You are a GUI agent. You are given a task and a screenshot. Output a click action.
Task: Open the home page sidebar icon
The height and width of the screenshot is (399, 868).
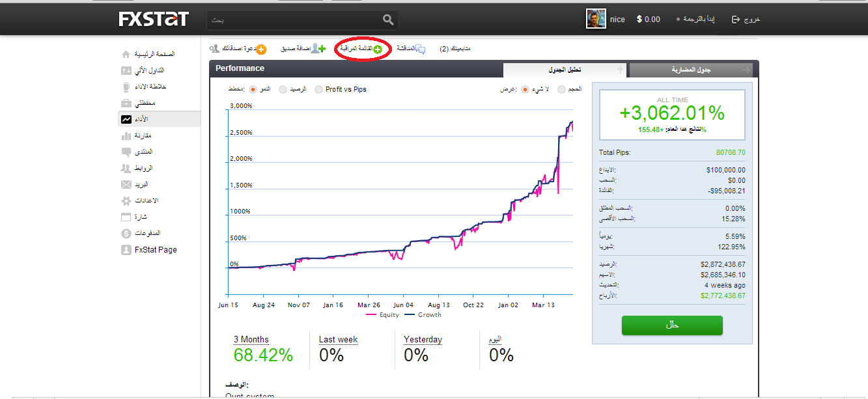click(126, 54)
